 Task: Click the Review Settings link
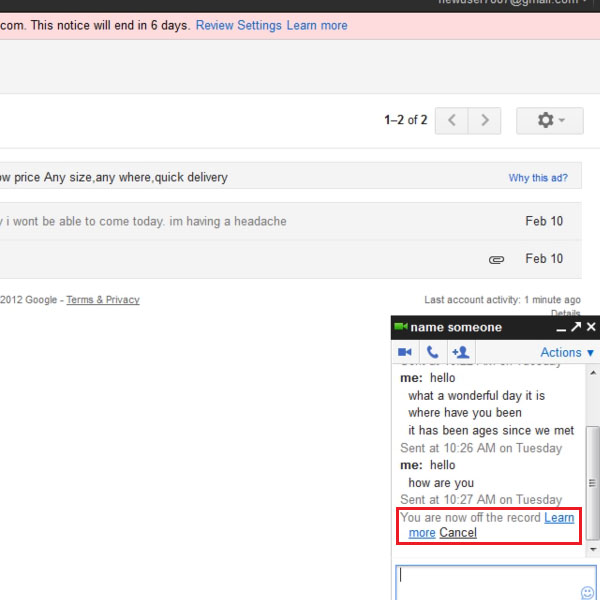click(x=239, y=26)
